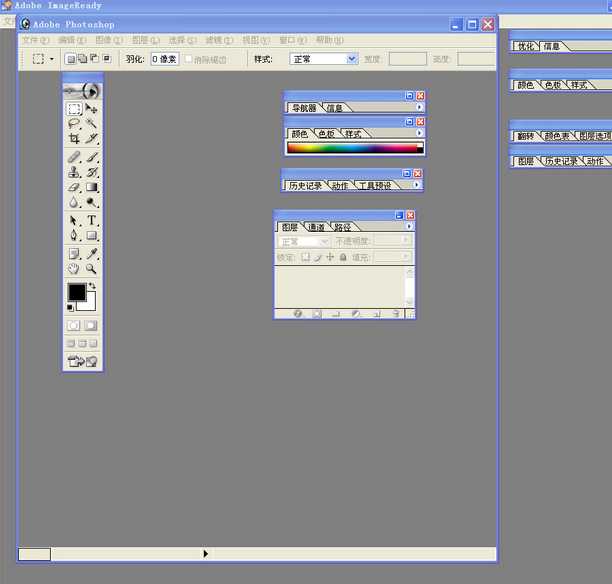Switch to the 动作 actions tab in Photoshop
Image resolution: width=612 pixels, height=584 pixels.
[340, 186]
